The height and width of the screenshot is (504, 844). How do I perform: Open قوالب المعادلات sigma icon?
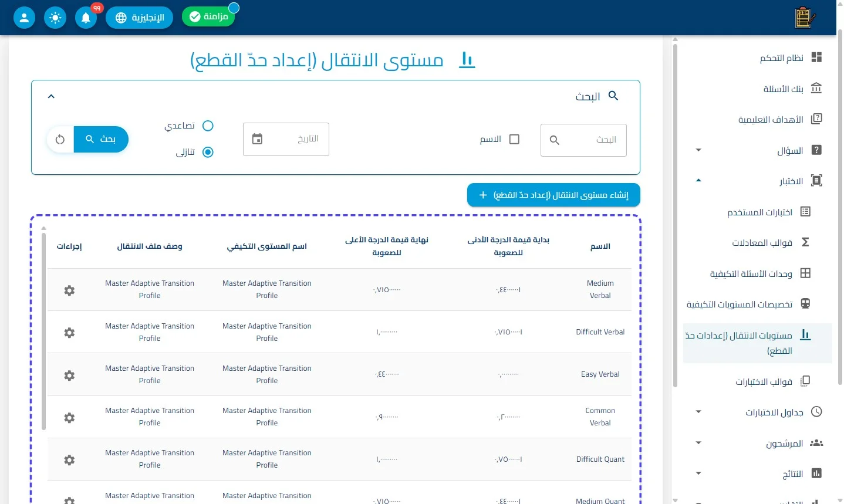point(805,242)
